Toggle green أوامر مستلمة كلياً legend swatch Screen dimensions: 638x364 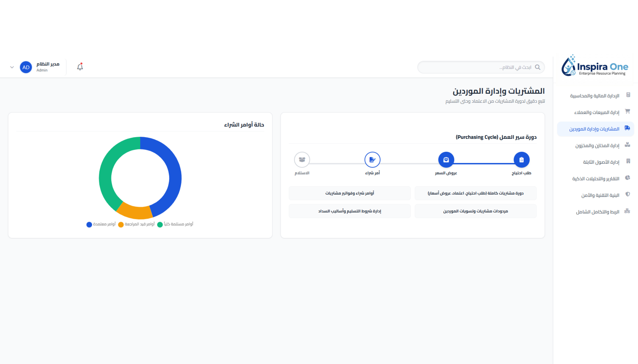[160, 225]
